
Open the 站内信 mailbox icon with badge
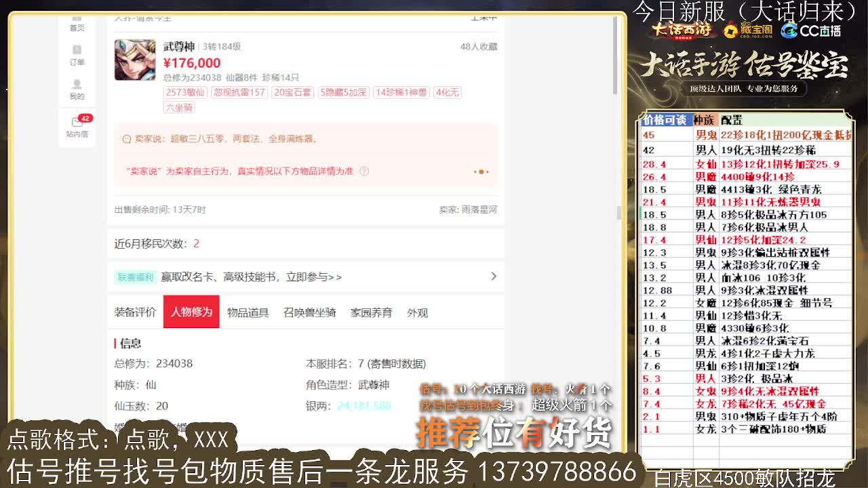tap(77, 127)
